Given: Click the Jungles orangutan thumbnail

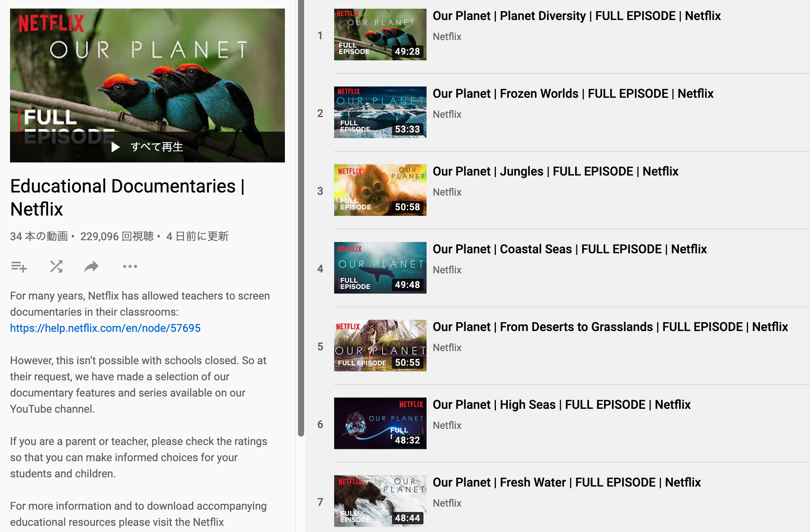Looking at the screenshot, I should [x=380, y=190].
